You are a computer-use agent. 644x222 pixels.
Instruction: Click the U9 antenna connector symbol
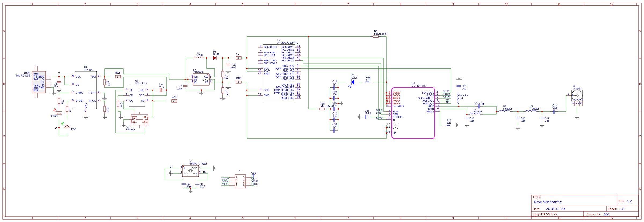point(577,96)
